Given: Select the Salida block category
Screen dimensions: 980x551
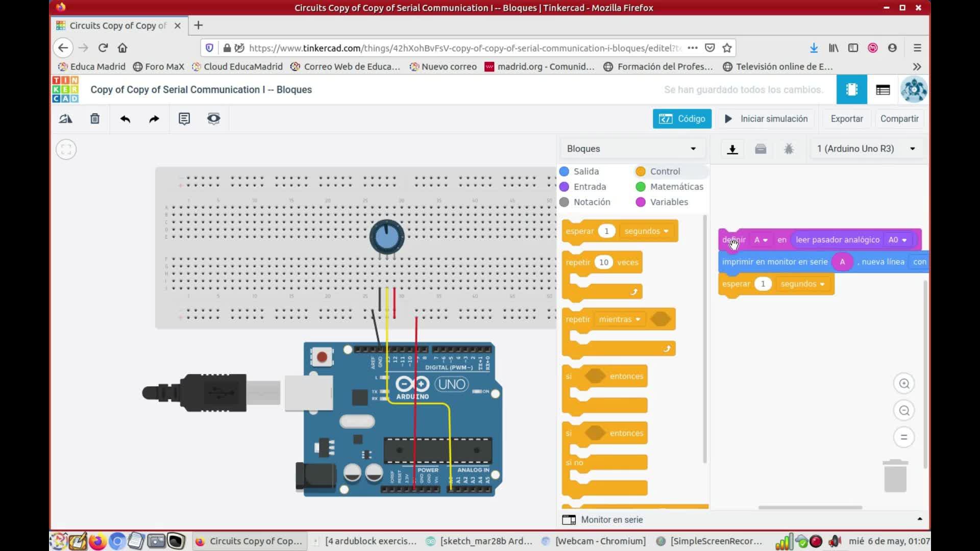Looking at the screenshot, I should pyautogui.click(x=585, y=171).
